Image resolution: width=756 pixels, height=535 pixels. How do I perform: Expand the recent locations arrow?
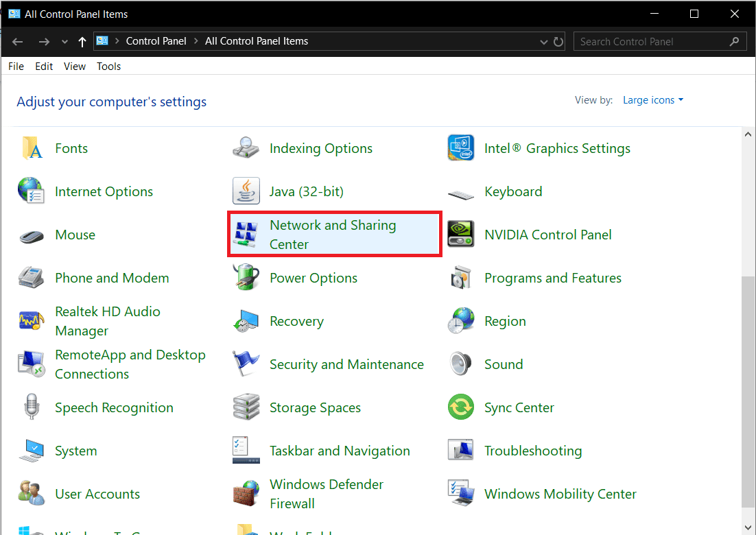65,42
